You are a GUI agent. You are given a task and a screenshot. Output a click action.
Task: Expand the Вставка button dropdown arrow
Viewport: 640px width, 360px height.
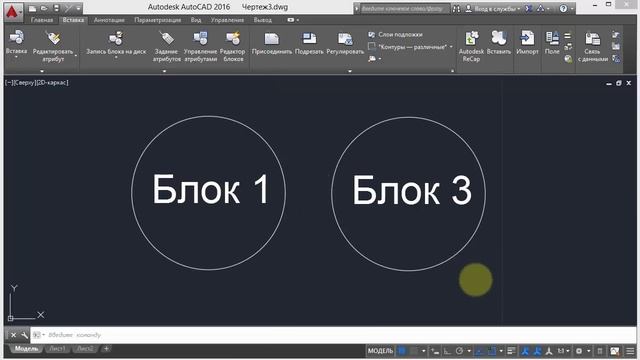point(16,57)
